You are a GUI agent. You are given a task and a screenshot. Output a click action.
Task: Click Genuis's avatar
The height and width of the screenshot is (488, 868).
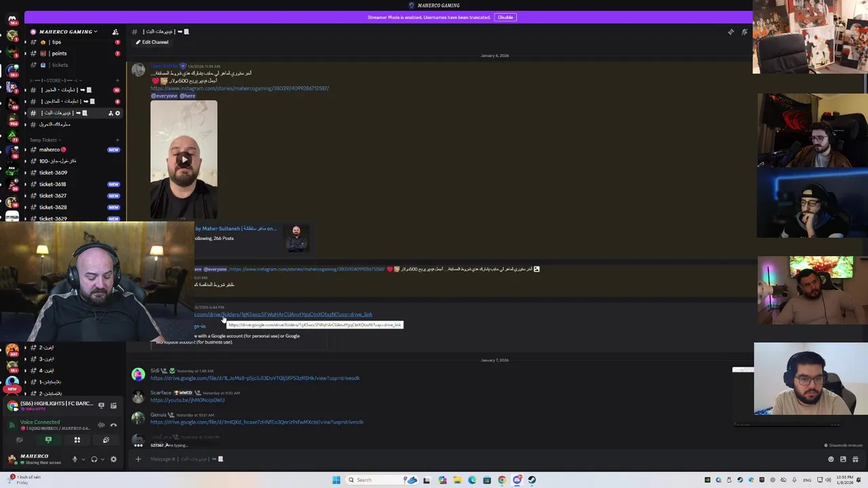tap(138, 418)
